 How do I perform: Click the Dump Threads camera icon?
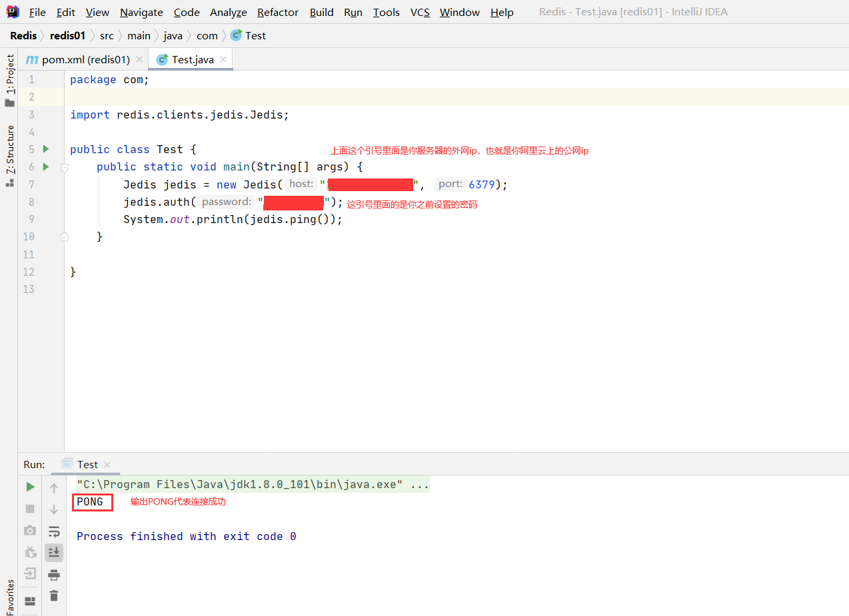tap(30, 530)
